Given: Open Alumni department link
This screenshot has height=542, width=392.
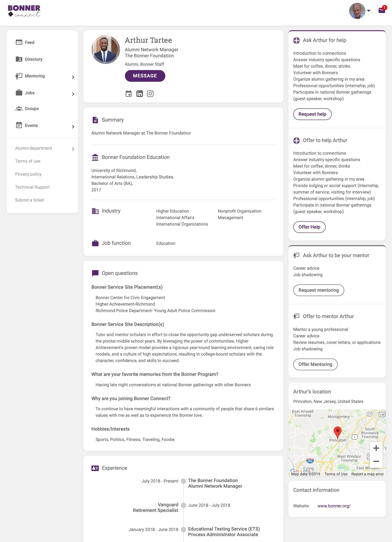Looking at the screenshot, I should coord(33,148).
